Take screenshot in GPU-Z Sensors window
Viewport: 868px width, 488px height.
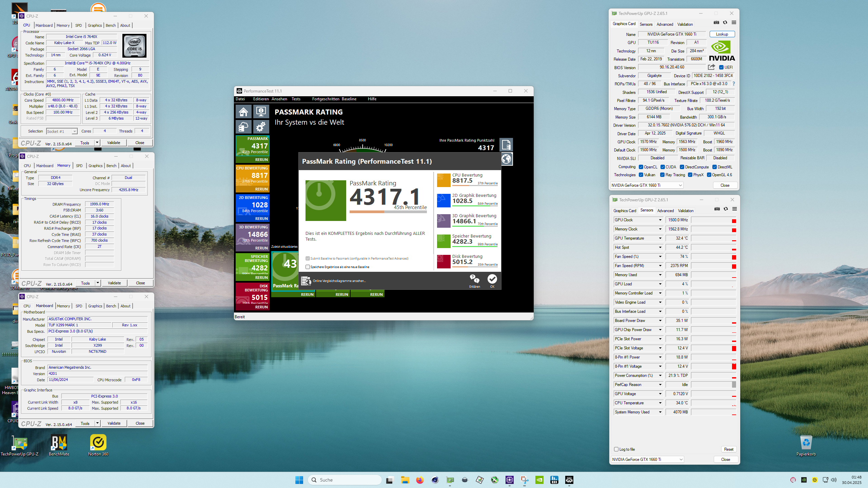[x=717, y=209]
